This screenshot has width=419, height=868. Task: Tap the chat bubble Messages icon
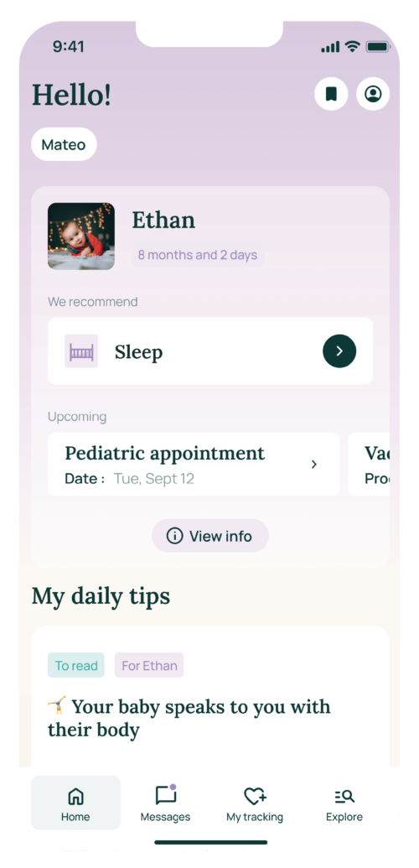click(x=165, y=795)
